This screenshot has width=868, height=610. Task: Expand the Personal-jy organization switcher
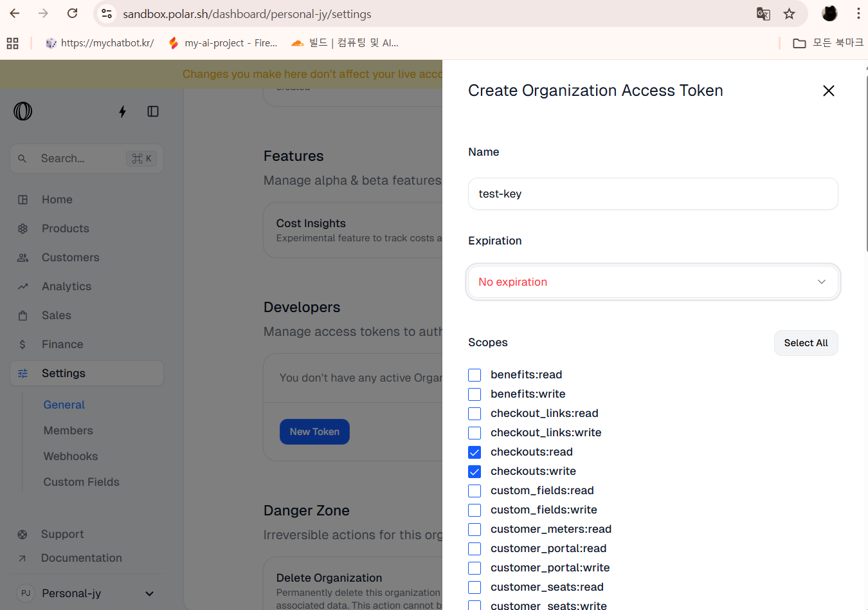pyautogui.click(x=87, y=593)
